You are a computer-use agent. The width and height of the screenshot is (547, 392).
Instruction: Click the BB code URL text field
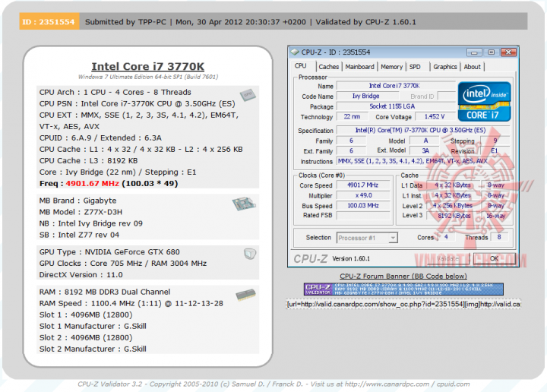[x=403, y=304]
